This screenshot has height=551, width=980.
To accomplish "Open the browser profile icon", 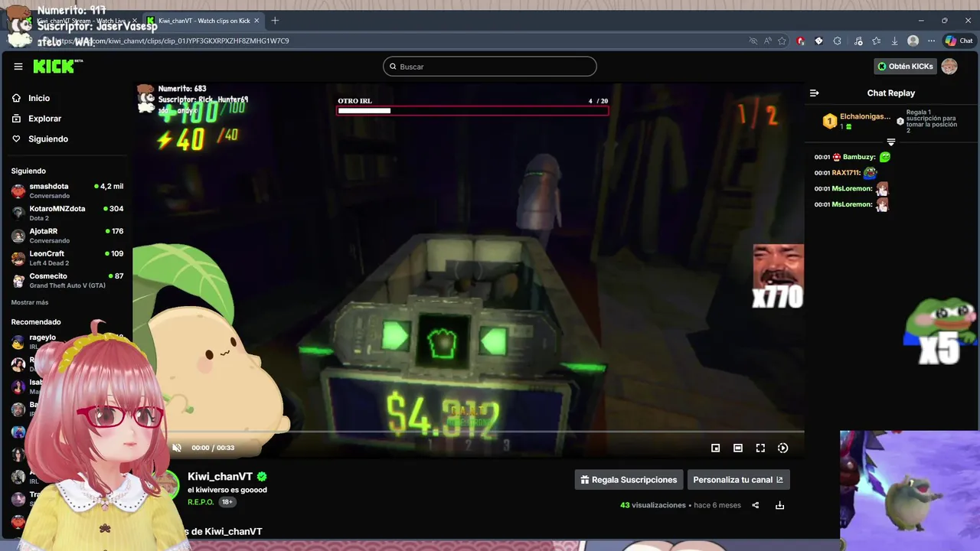I will (913, 41).
